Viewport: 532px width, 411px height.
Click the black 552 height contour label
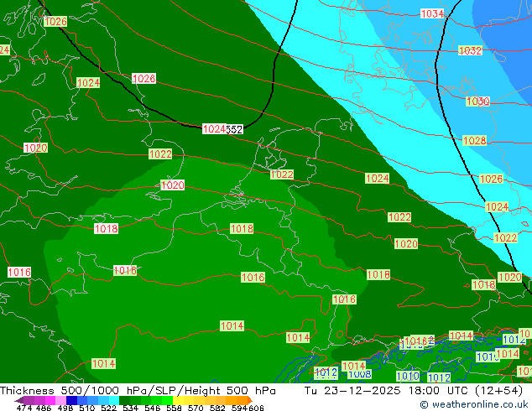(234, 129)
